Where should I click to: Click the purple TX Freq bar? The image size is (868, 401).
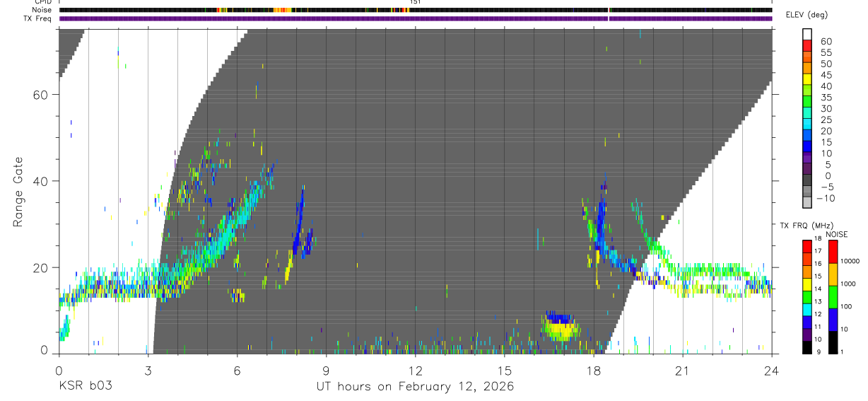click(x=415, y=18)
